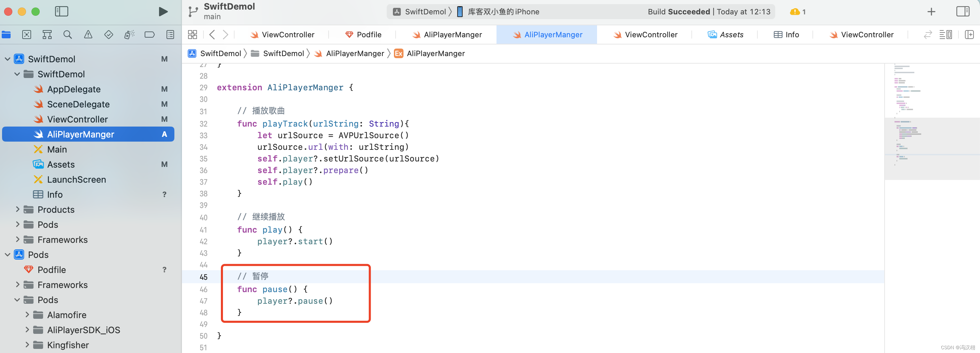Expand Pods folder under SwiftDemol project
Viewport: 980px width, 353px height.
tap(17, 224)
